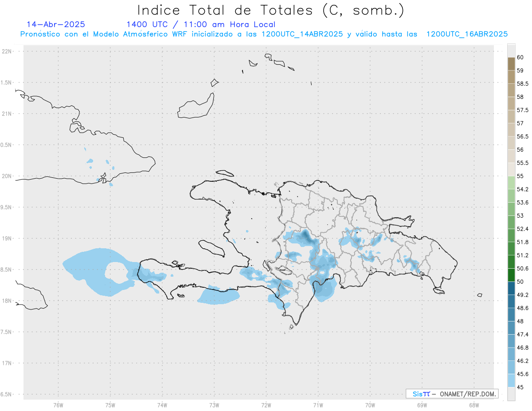The image size is (532, 411).
Task: Click the colorbar label "53.6"
Action: pos(522,203)
